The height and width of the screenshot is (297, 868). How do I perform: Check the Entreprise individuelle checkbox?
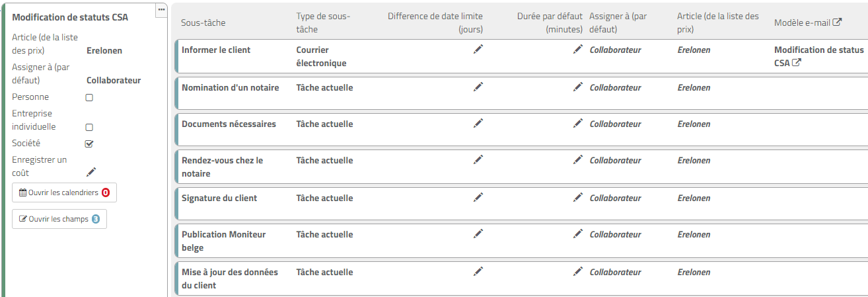coord(89,127)
